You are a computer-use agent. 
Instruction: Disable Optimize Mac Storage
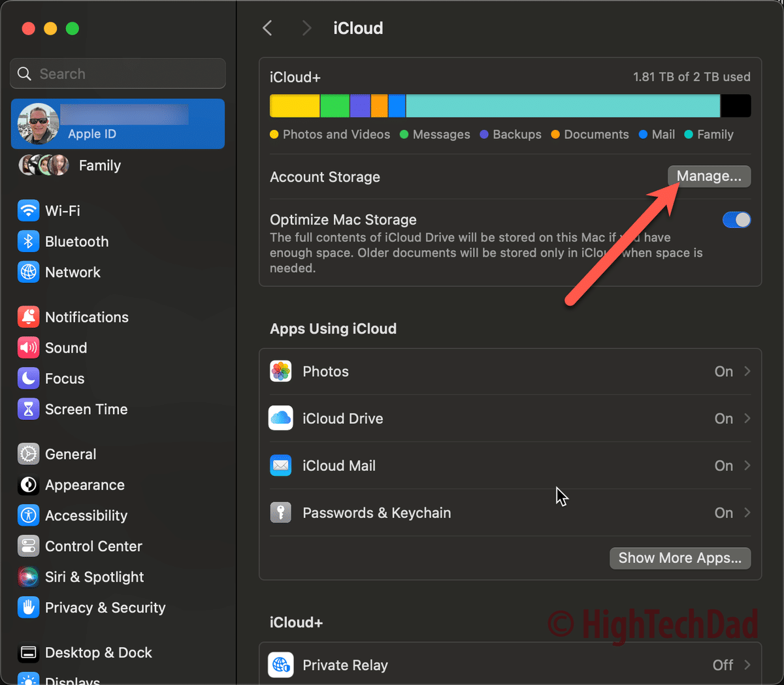(736, 219)
